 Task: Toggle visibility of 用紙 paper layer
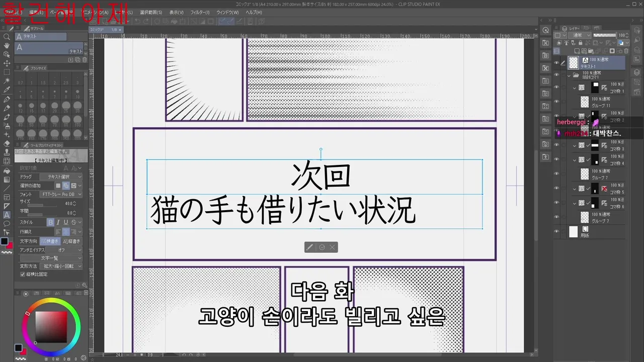tap(556, 232)
